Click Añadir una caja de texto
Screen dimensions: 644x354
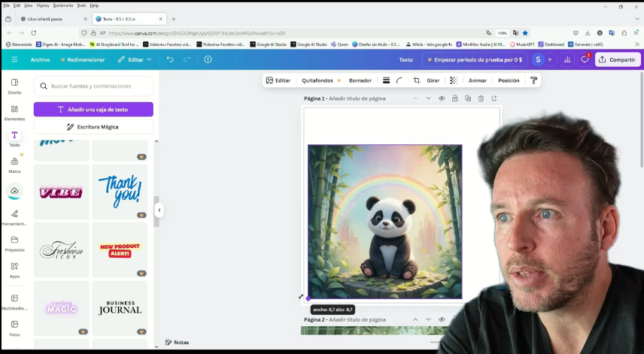(x=93, y=110)
